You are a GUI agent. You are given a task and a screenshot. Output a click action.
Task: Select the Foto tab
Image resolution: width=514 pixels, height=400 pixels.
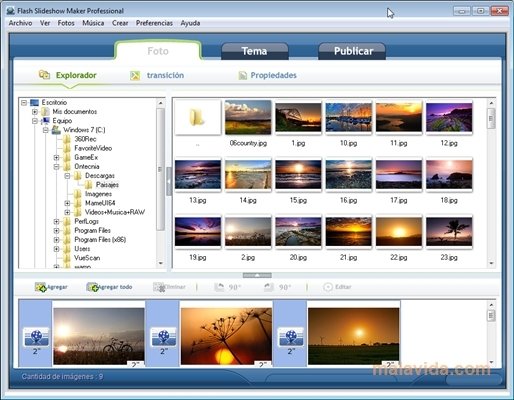(x=158, y=51)
